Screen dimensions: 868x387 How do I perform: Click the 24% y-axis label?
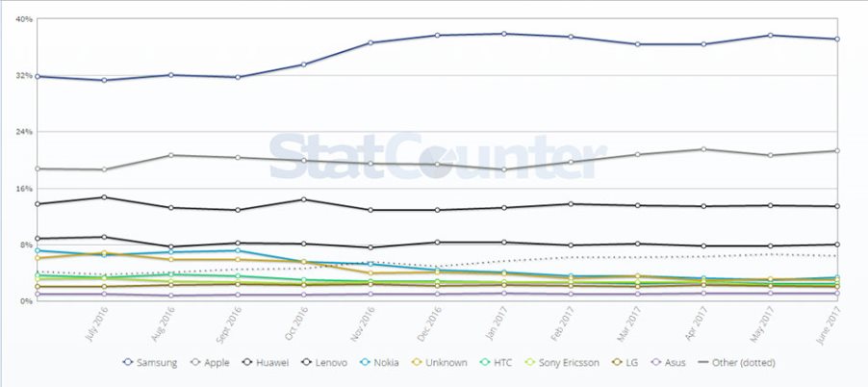click(24, 132)
